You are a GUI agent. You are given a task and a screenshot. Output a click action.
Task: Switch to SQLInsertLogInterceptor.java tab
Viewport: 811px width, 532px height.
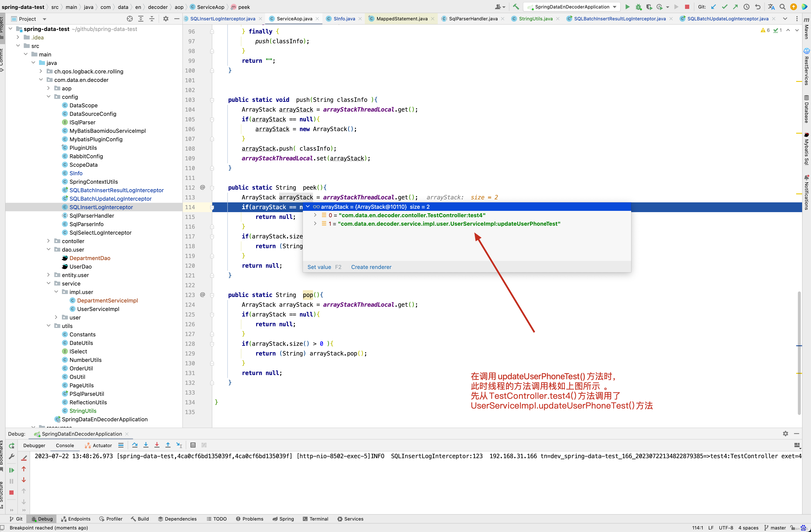[222, 19]
